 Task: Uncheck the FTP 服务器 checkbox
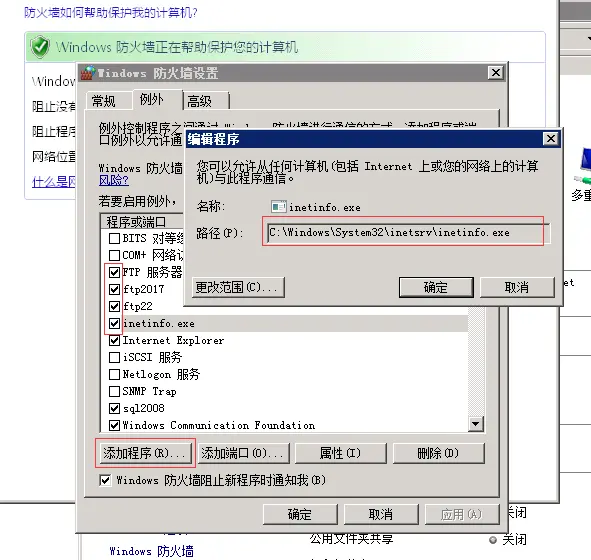[114, 272]
